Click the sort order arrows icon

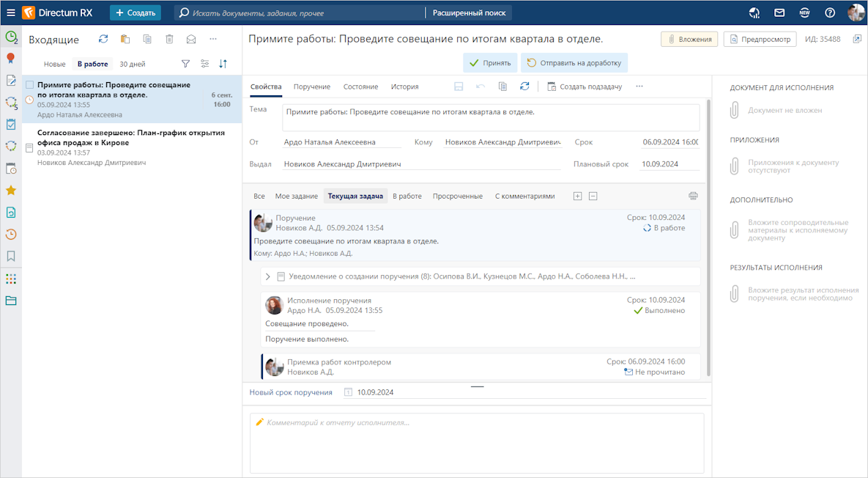[223, 64]
